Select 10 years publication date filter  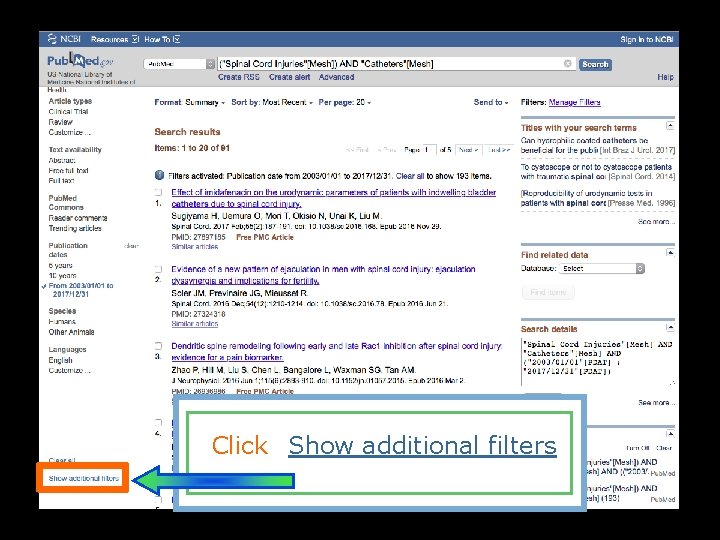[62, 276]
